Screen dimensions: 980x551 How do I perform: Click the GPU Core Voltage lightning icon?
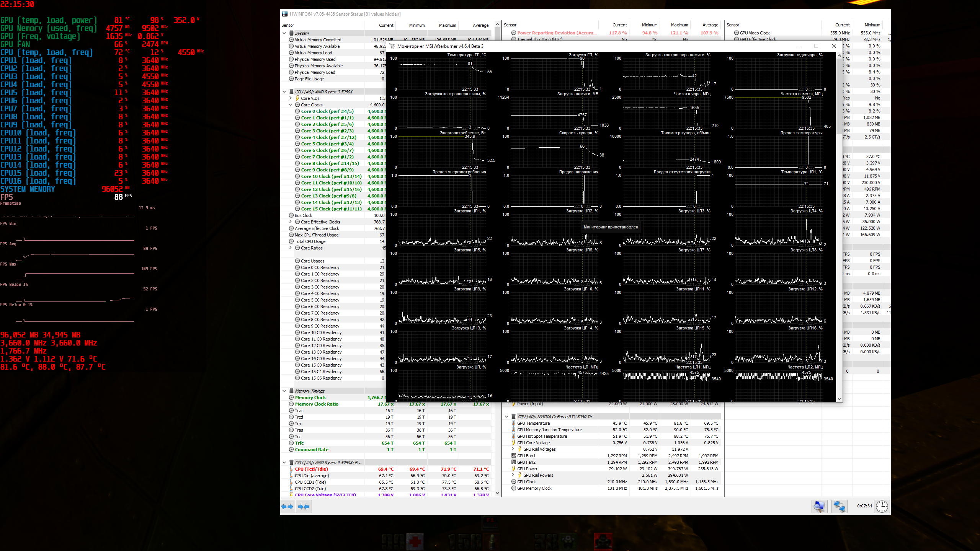(x=514, y=443)
